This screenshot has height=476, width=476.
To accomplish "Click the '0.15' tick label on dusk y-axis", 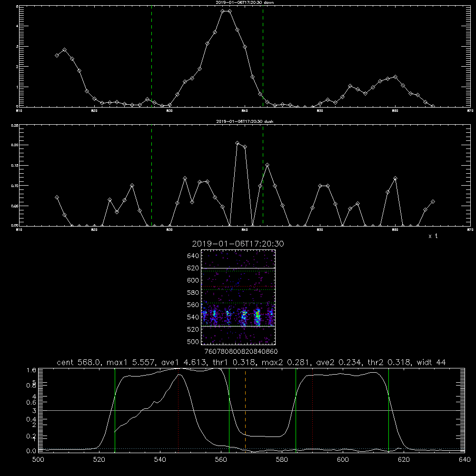I will tap(15, 166).
